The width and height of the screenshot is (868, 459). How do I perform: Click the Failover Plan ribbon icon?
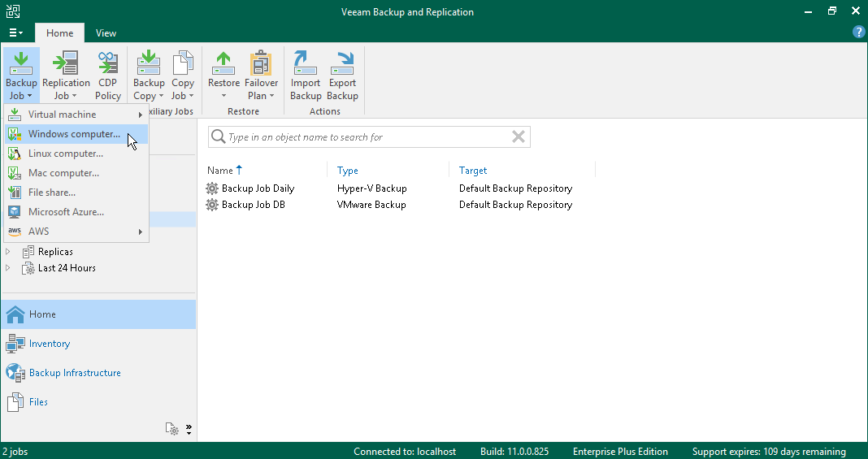click(x=261, y=63)
